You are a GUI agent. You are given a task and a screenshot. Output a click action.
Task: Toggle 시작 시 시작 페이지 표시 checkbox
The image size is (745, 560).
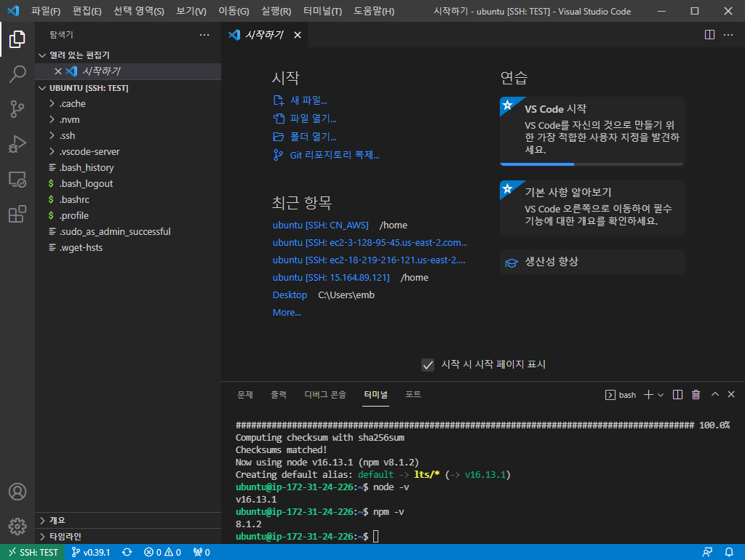click(428, 365)
